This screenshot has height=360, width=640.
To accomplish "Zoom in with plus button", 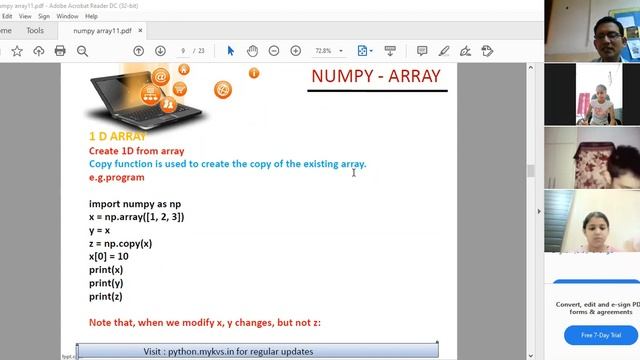I will tap(296, 51).
